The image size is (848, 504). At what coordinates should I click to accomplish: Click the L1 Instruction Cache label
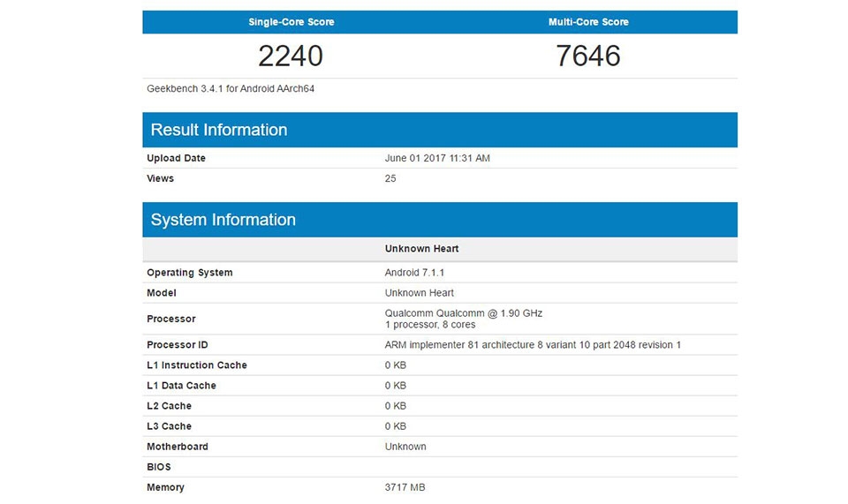(197, 365)
